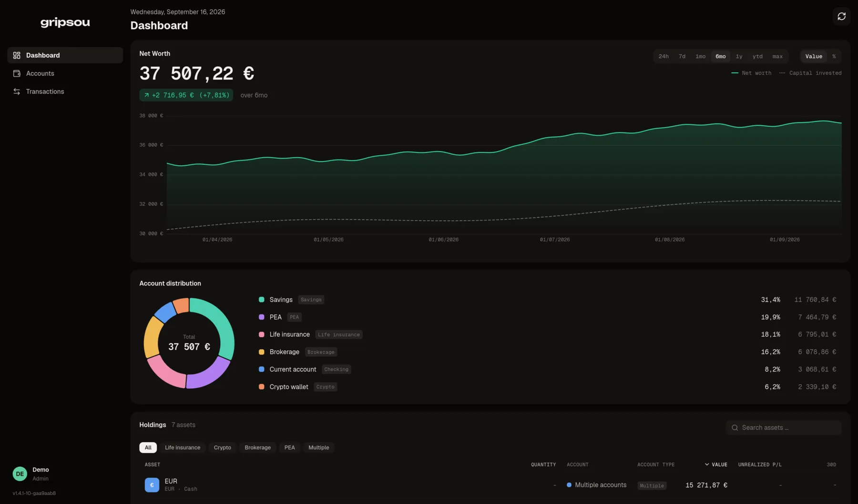Click the blue EUR currency icon
Screen dimensions: 858x504
[152, 485]
